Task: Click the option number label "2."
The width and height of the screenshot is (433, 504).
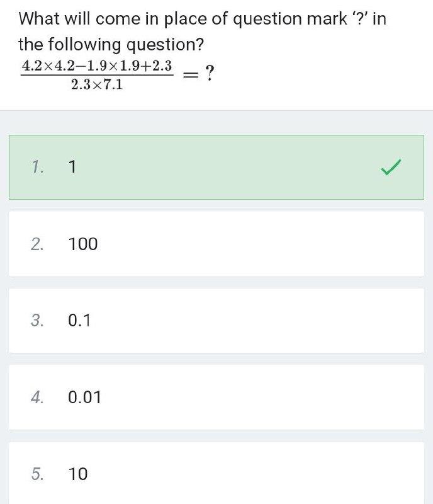Action: pos(37,244)
